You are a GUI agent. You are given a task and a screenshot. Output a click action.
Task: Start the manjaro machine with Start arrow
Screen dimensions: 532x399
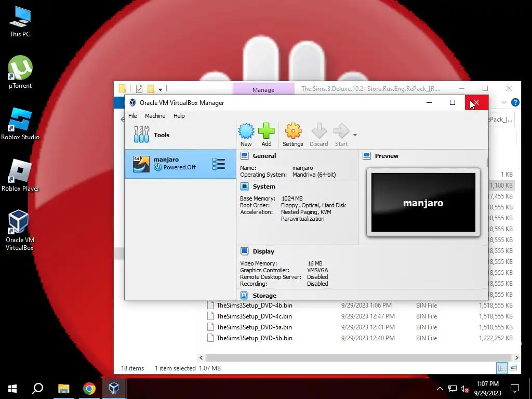341,131
